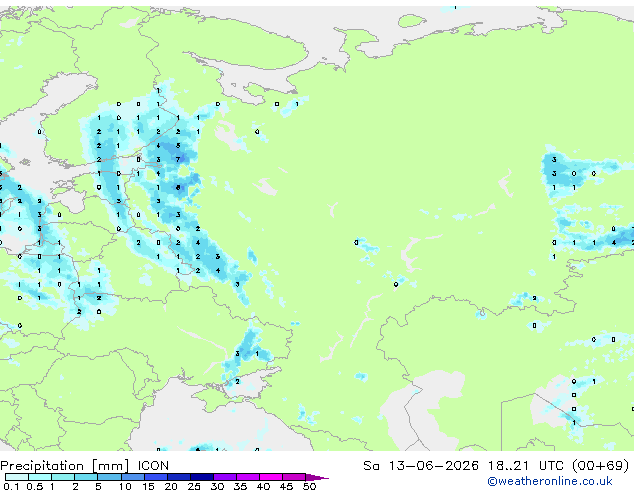Select the 45–50 mm legend color box

294,477
